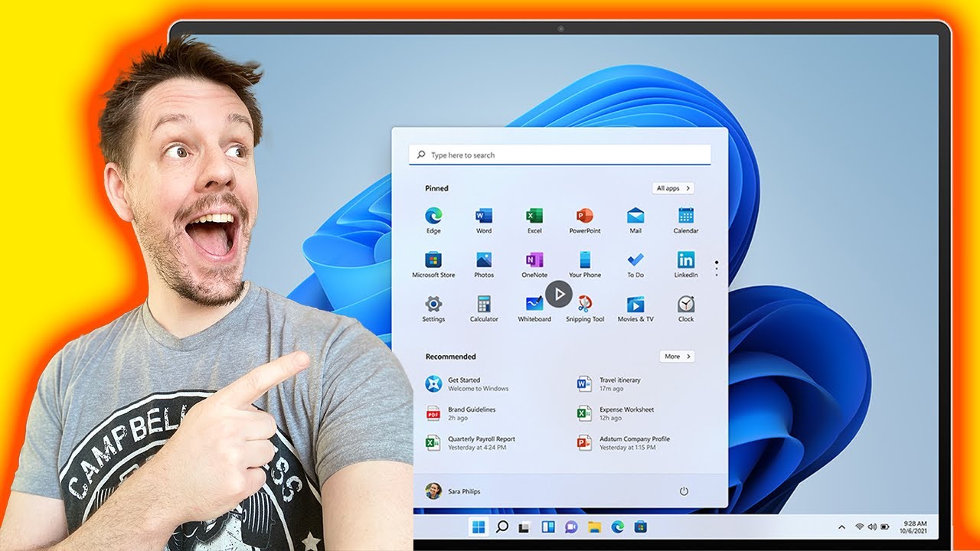Launch the Photos app
The image size is (980, 551).
coord(484,264)
